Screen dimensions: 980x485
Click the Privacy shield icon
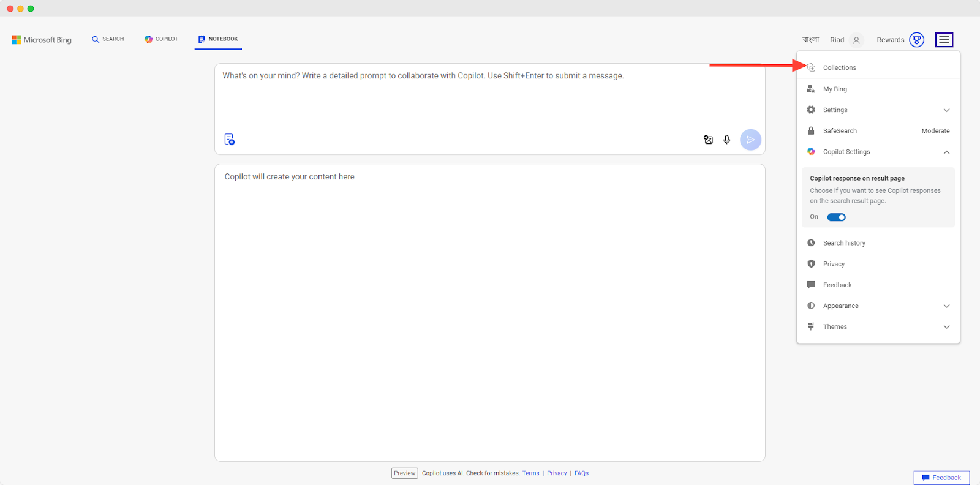tap(811, 264)
